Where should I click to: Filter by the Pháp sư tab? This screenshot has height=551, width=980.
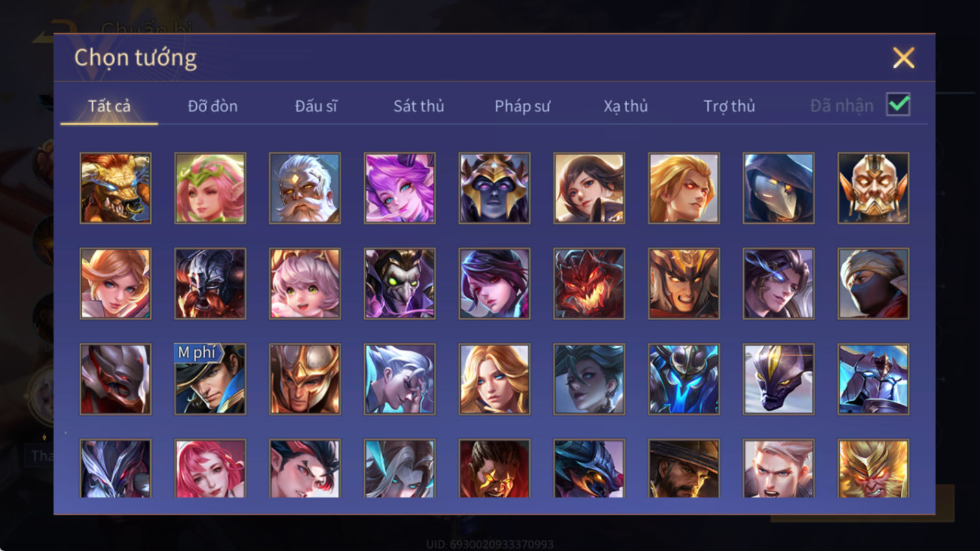(522, 106)
